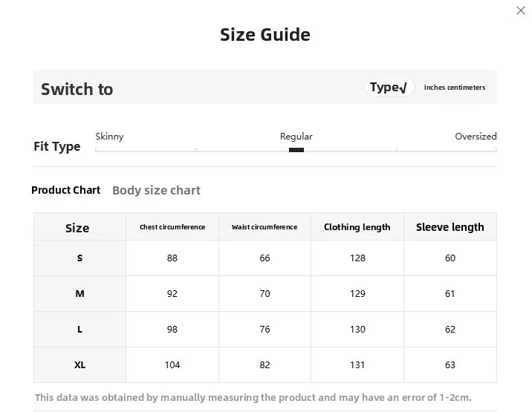Select the Regular fit marker on slider
Screen dimensions: 532x412
296,150
